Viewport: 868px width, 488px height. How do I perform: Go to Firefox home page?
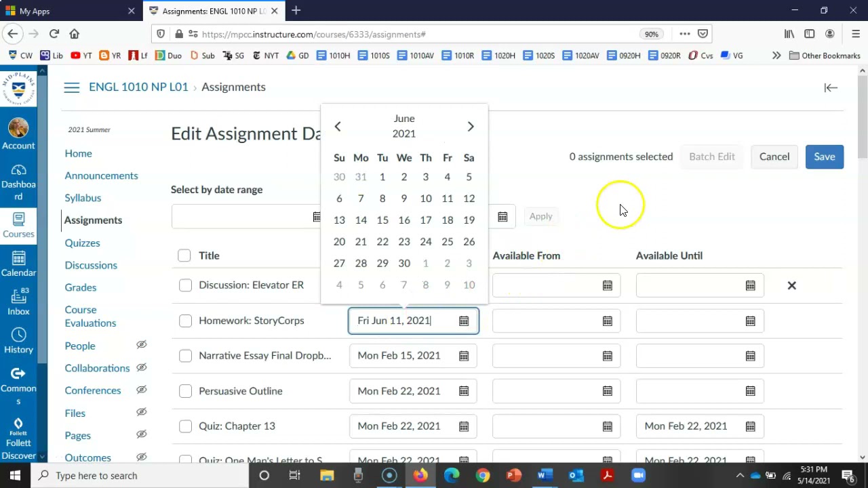[75, 34]
